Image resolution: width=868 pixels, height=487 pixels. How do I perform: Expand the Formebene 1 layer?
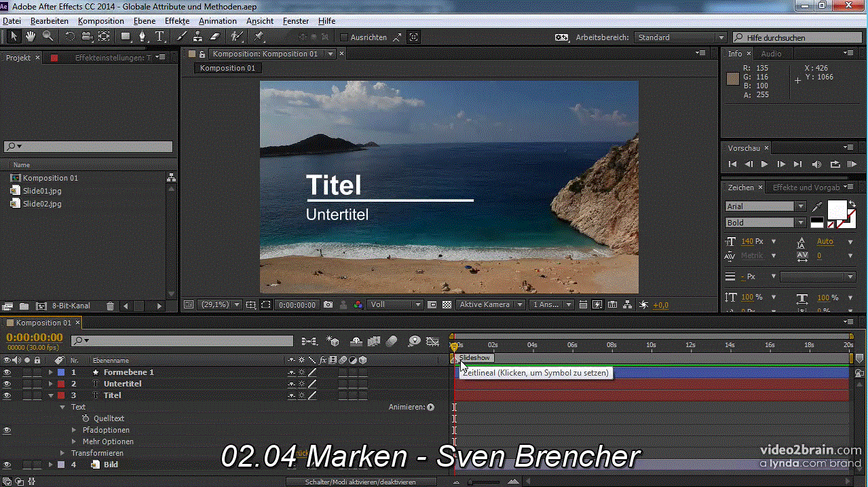coord(50,372)
